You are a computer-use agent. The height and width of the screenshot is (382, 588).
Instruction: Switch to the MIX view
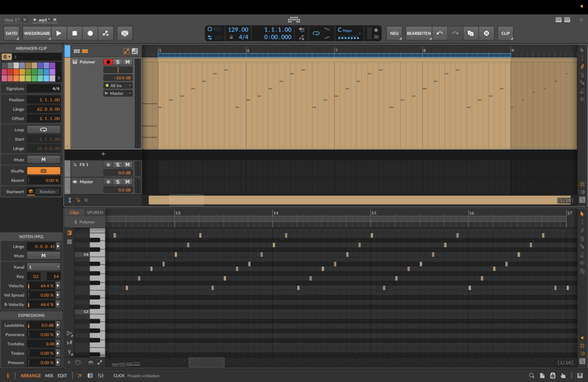[49, 376]
